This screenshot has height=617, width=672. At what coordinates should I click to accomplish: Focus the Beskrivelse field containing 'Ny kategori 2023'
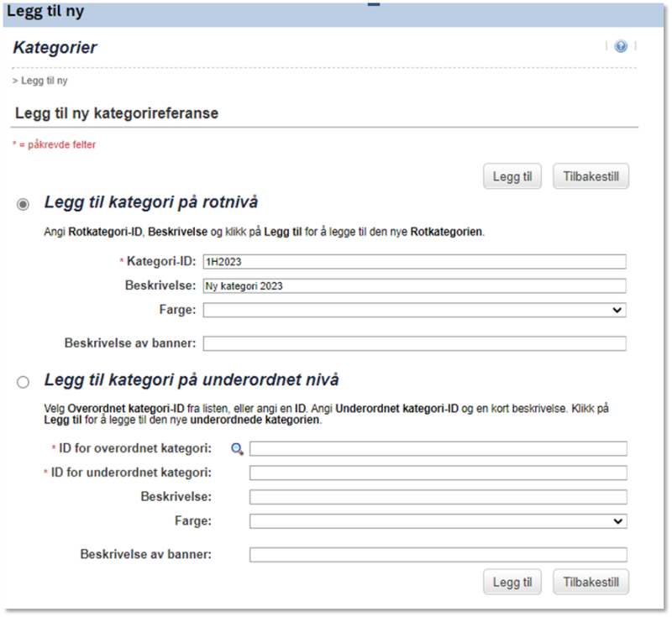414,286
